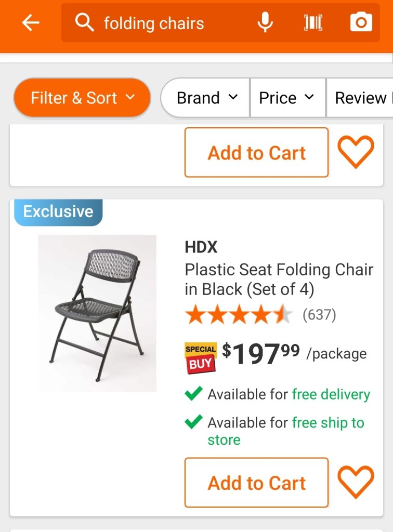Open the barcode scanner icon
The image size is (393, 532).
pyautogui.click(x=313, y=23)
